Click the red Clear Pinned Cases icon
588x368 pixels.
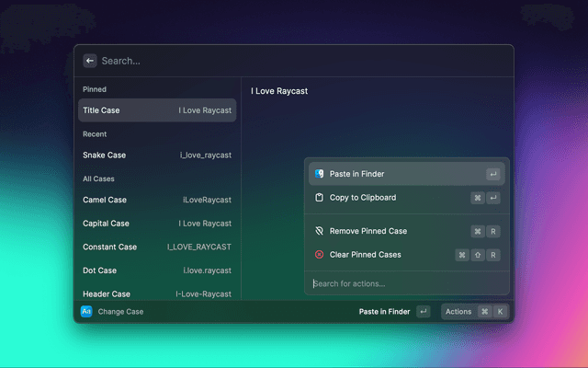coord(319,255)
